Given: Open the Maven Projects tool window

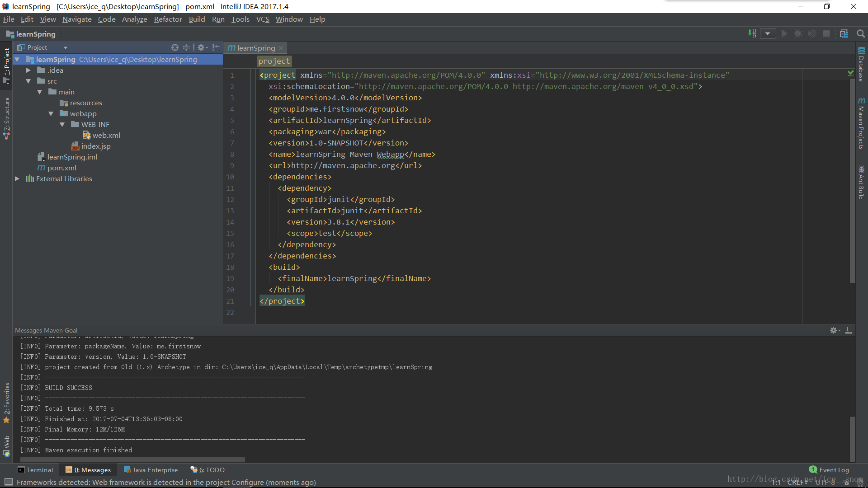Looking at the screenshot, I should [x=861, y=123].
